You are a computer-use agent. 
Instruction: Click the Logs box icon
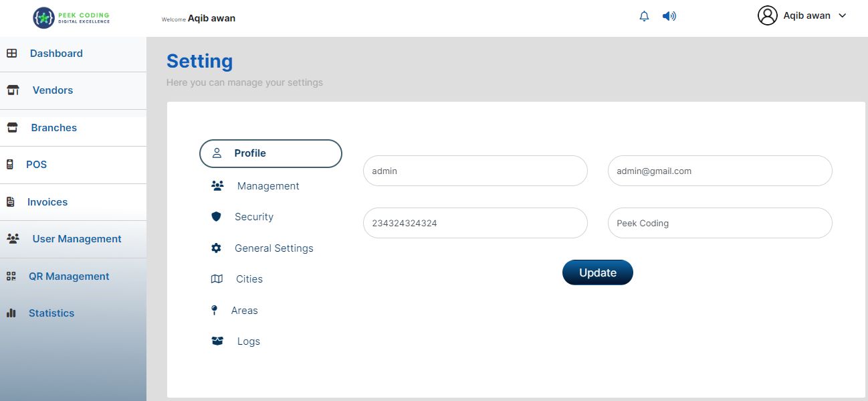click(x=217, y=341)
